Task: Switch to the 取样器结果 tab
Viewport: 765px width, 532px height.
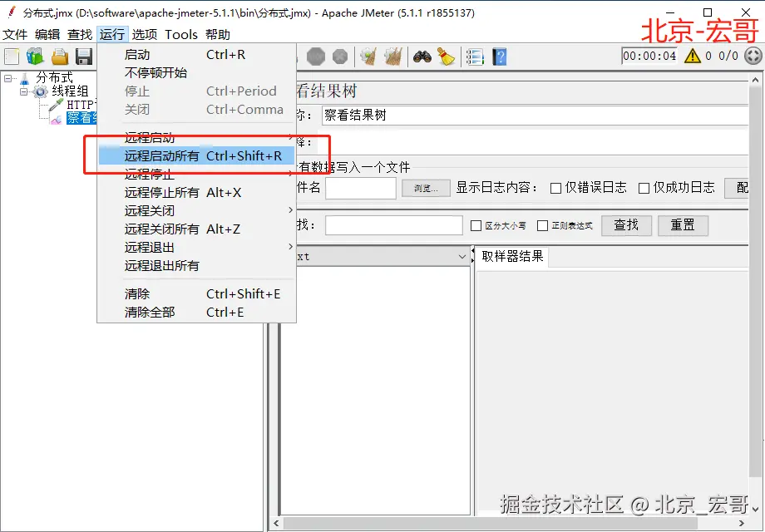Action: coord(512,257)
